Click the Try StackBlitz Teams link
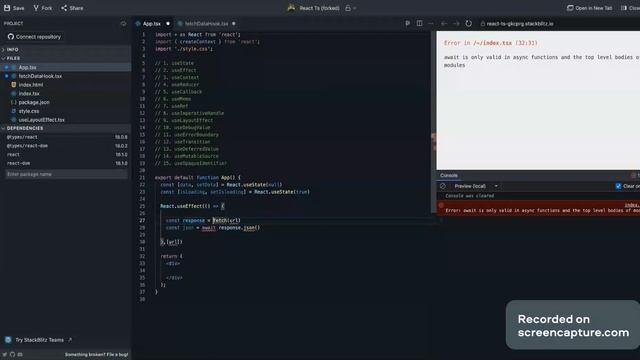Image resolution: width=640 pixels, height=360 pixels. 39,340
